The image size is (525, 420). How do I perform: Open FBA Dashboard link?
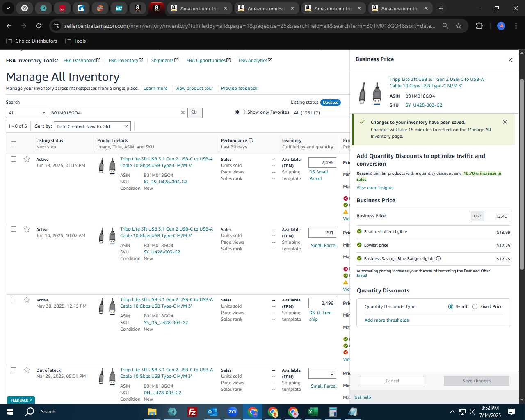click(82, 60)
